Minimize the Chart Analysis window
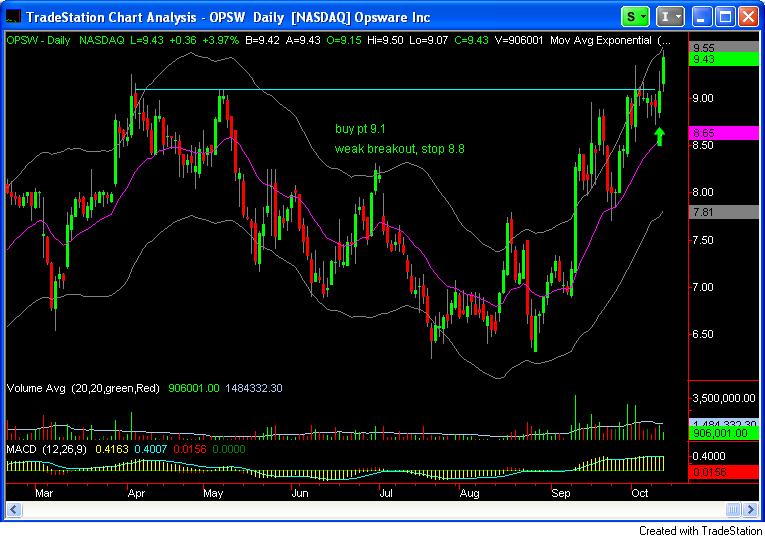This screenshot has width=765, height=537. click(x=701, y=17)
